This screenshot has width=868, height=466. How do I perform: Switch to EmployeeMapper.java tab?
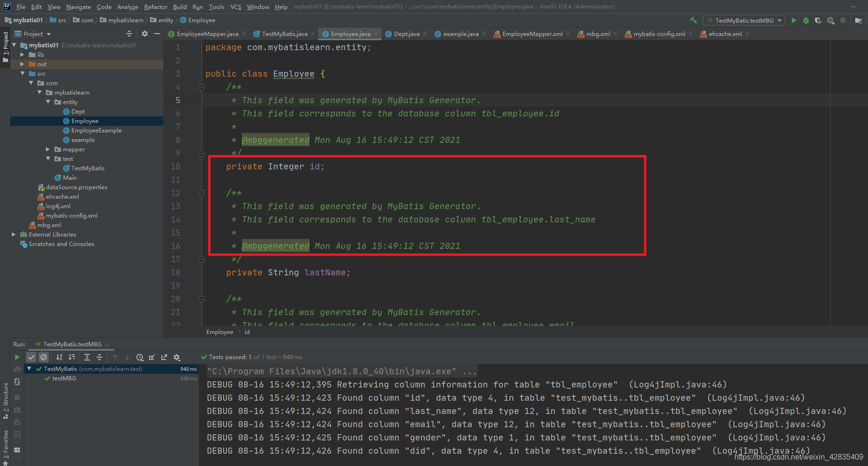(207, 34)
